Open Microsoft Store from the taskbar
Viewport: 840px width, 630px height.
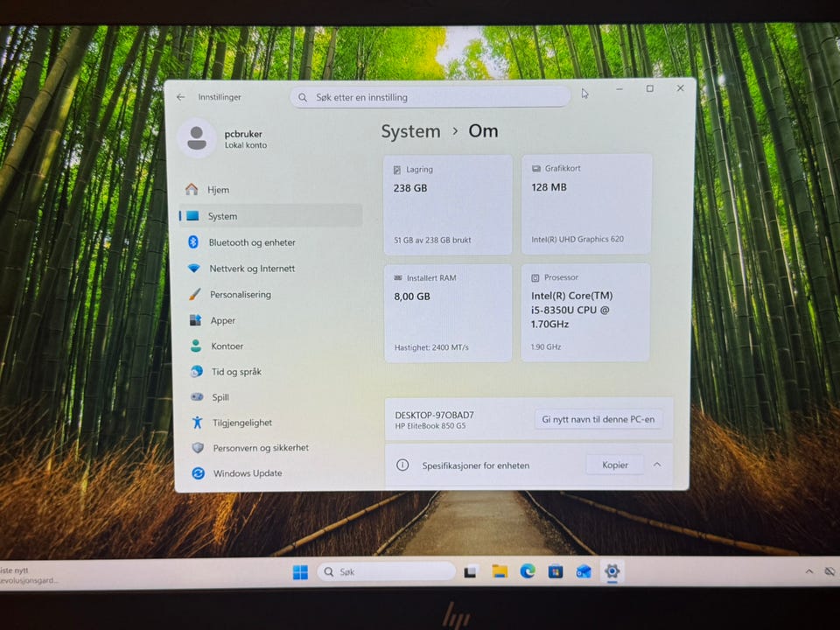(556, 571)
